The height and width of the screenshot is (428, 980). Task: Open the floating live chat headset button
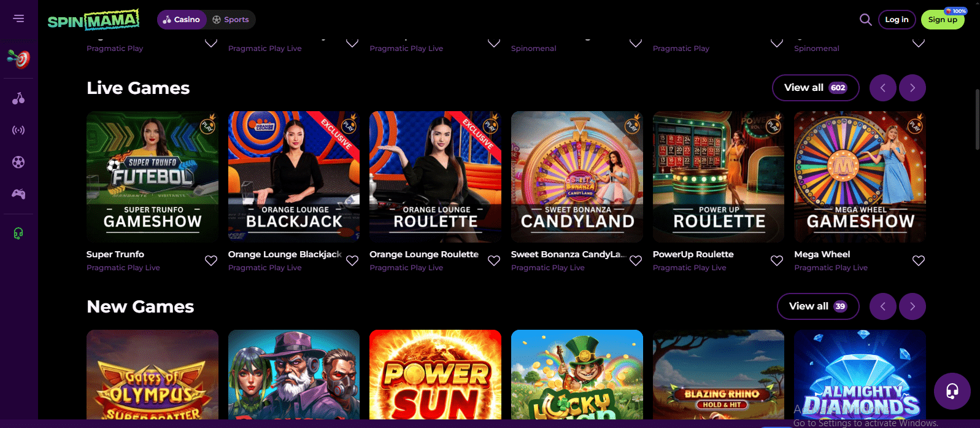952,391
